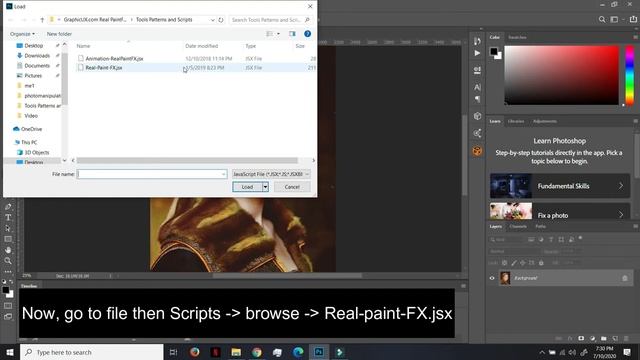Switch to the Channels tab

click(518, 227)
